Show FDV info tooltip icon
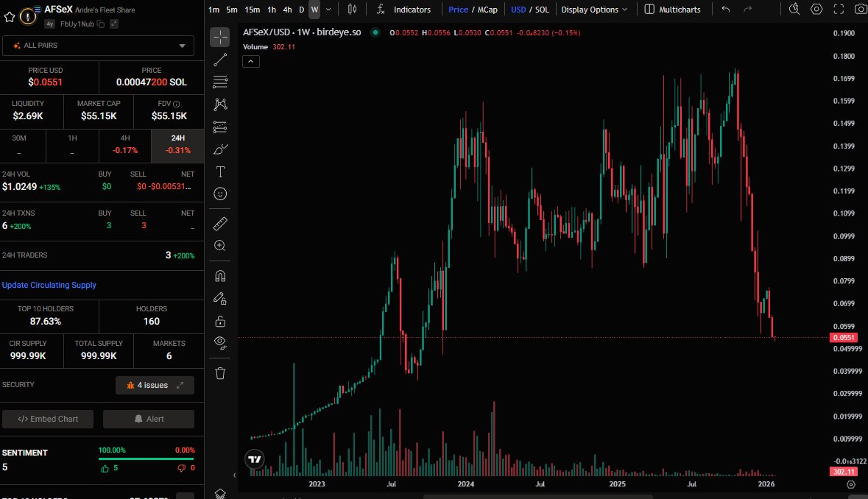The image size is (868, 499). pos(177,104)
